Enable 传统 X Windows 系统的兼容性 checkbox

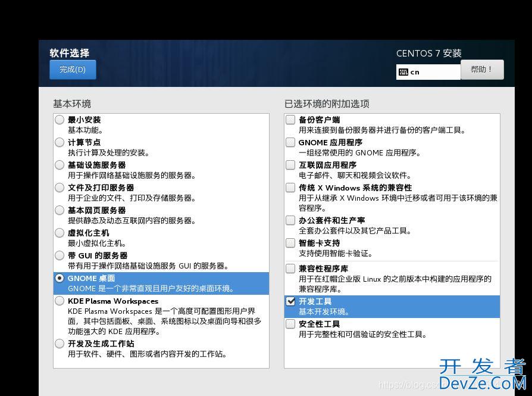tap(290, 188)
